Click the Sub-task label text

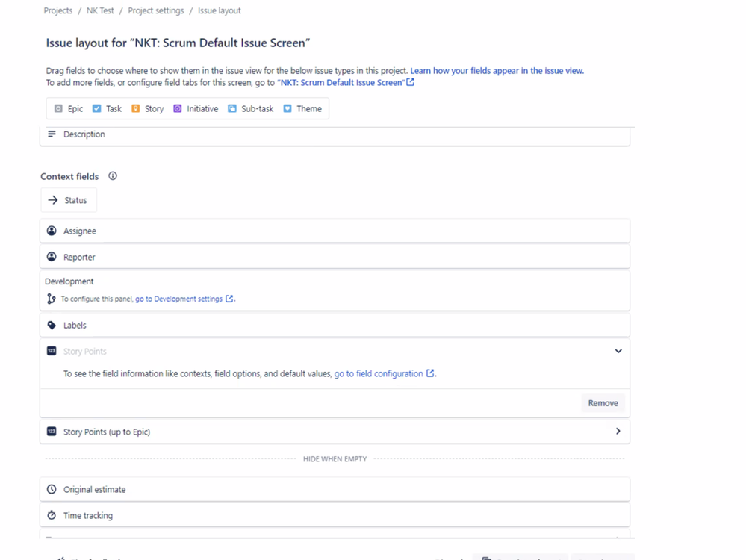tap(258, 108)
